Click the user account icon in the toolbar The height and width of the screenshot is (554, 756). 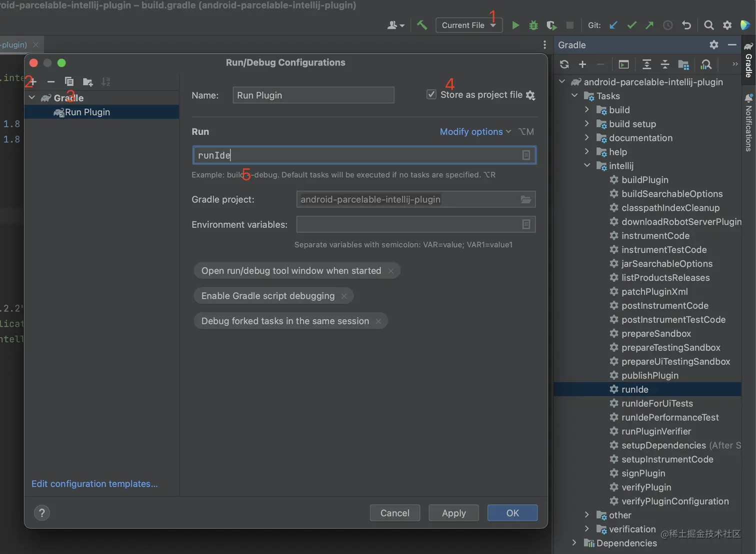tap(395, 25)
